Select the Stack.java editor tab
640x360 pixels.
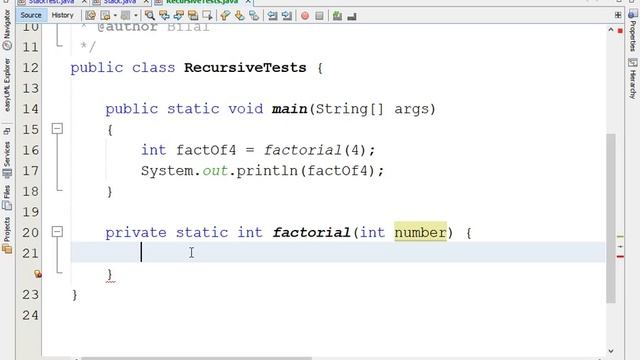click(119, 2)
